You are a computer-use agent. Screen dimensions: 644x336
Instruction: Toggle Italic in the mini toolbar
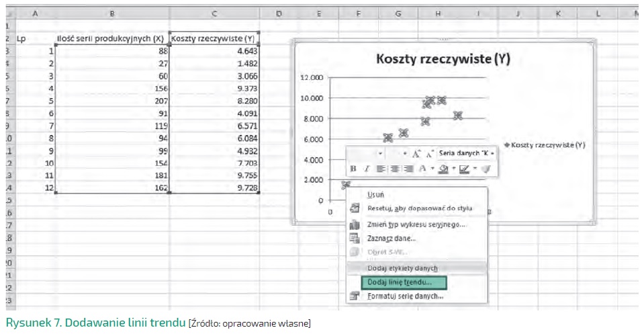coord(367,169)
